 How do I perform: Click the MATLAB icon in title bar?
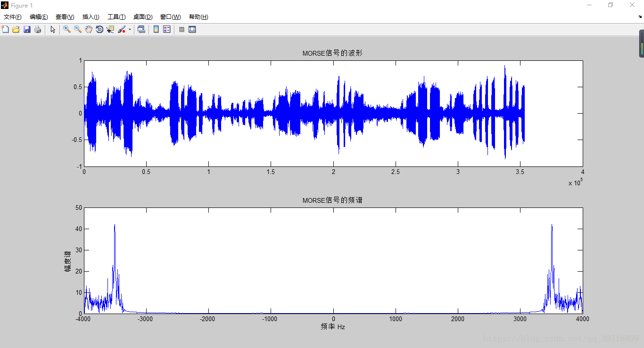click(5, 5)
